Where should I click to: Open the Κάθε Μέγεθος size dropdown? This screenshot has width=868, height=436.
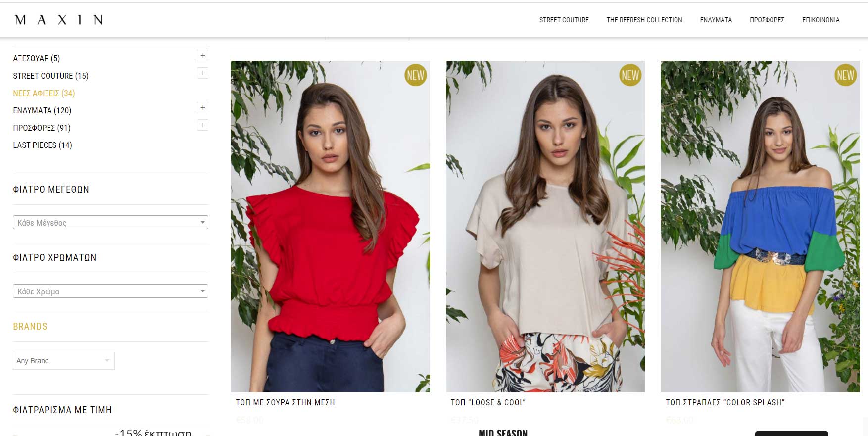pyautogui.click(x=110, y=222)
